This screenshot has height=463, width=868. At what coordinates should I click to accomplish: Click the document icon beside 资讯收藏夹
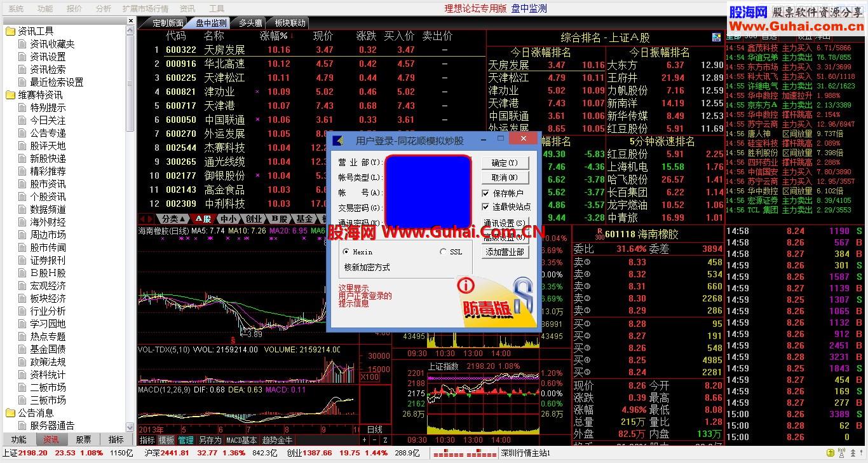[x=23, y=44]
